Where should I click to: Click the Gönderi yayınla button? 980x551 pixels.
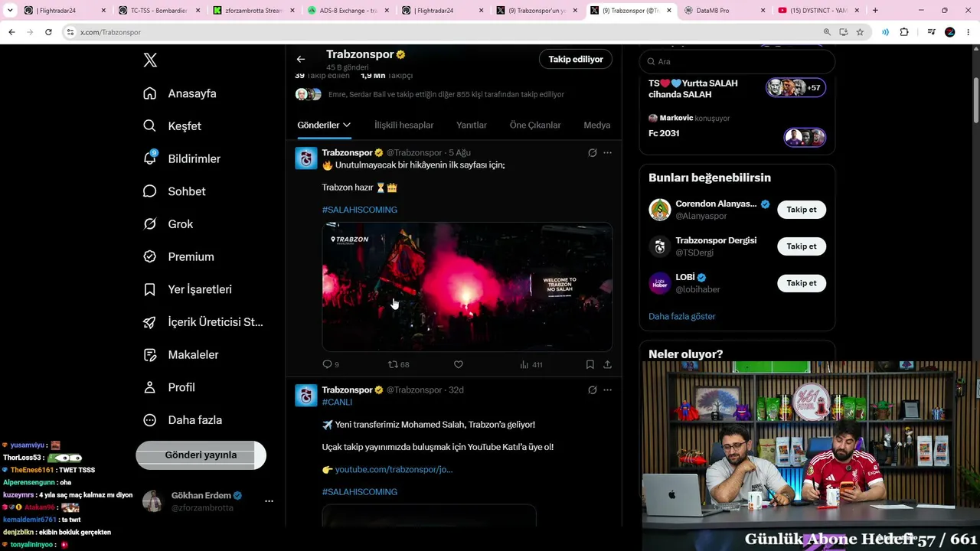pos(201,455)
